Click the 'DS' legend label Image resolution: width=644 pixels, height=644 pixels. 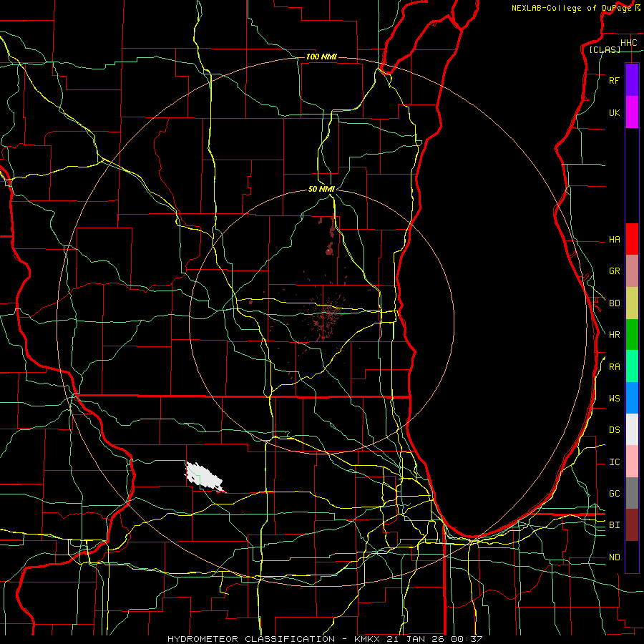[614, 430]
